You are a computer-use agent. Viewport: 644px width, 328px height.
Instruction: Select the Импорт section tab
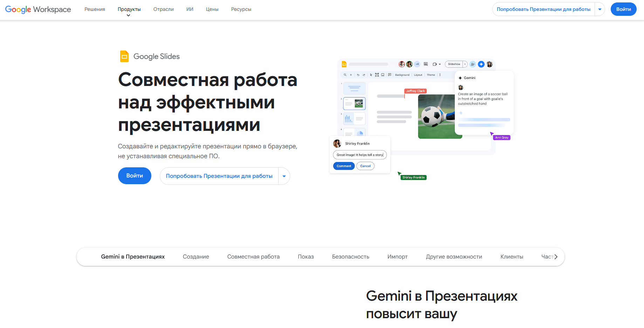(398, 257)
